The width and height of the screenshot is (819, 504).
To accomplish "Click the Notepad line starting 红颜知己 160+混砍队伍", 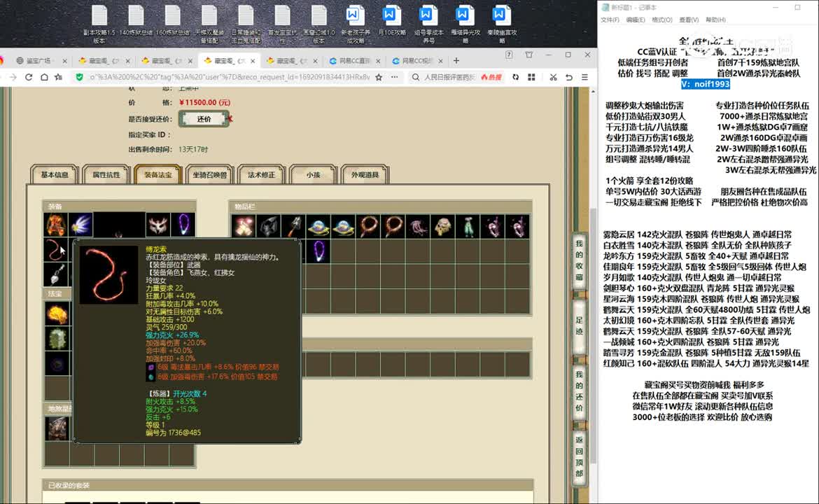I will click(x=706, y=363).
